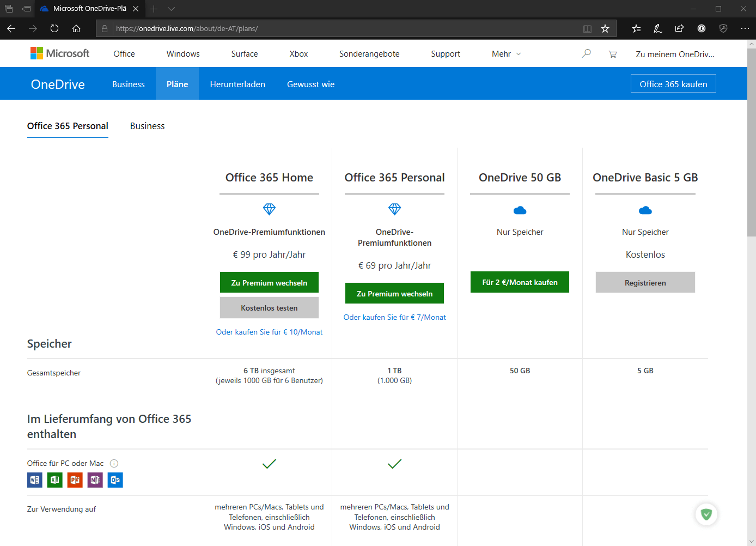
Task: Select the Office 365 Personal tab
Action: coord(68,126)
